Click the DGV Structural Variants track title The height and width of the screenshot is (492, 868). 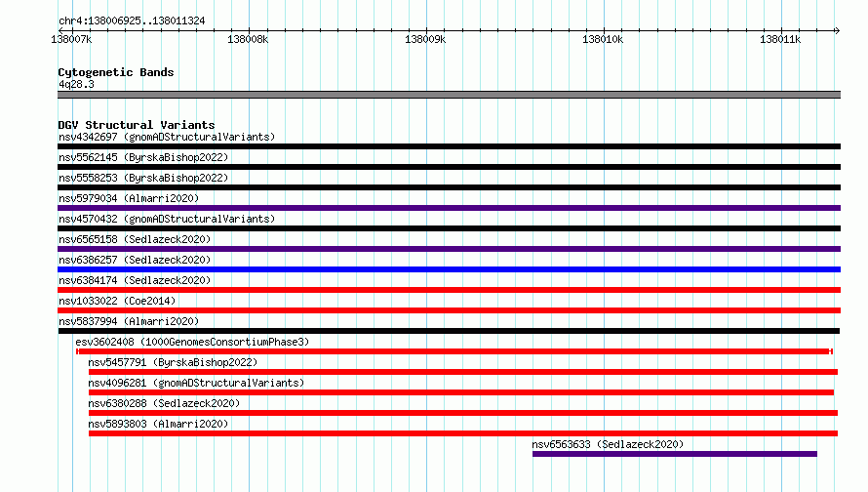pos(137,125)
